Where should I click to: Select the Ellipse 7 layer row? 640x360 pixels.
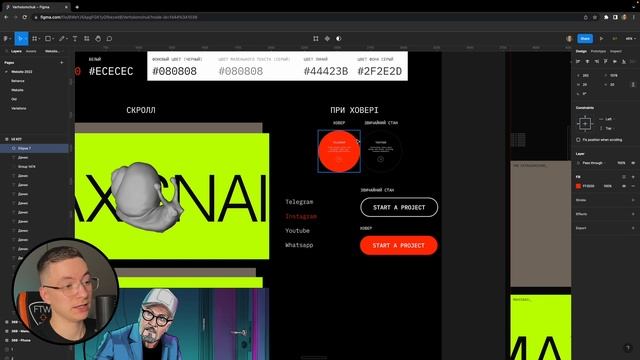(34, 148)
